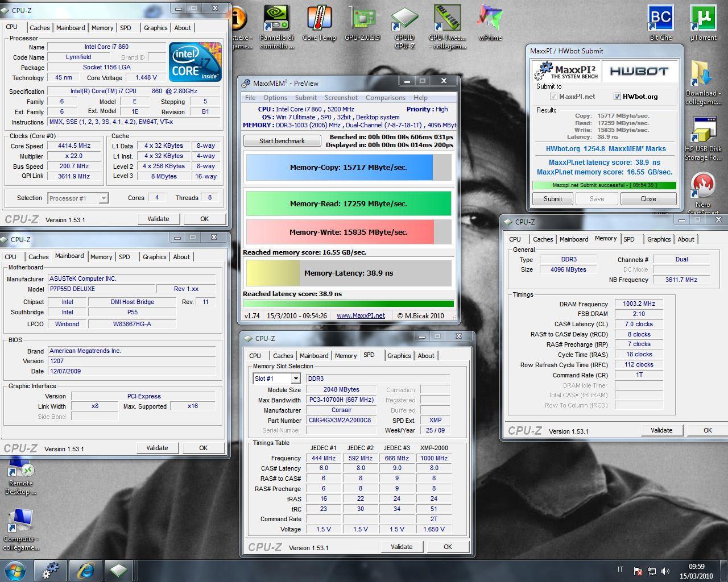This screenshot has height=582, width=728.
Task: Click the network icon in system tray
Action: pos(652,571)
